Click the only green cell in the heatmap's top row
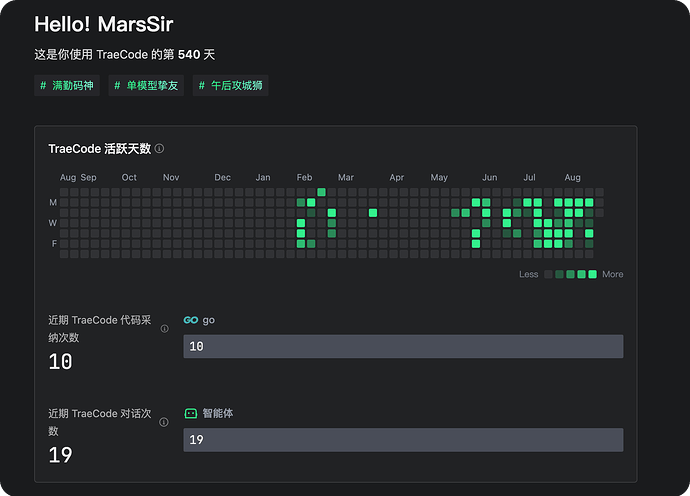The height and width of the screenshot is (496, 690). (321, 192)
